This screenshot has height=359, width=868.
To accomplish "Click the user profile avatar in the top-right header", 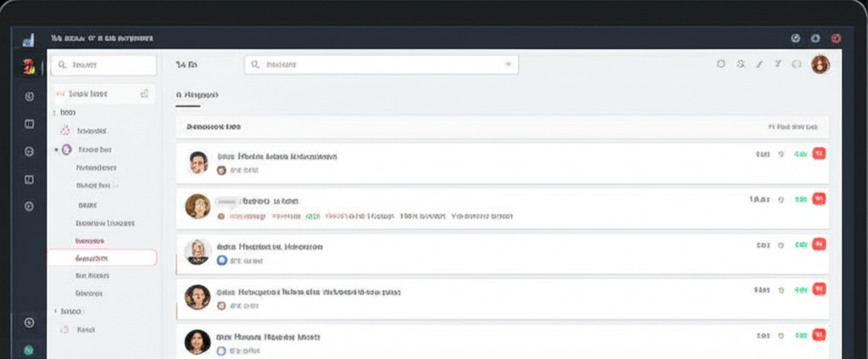I will coord(820,65).
